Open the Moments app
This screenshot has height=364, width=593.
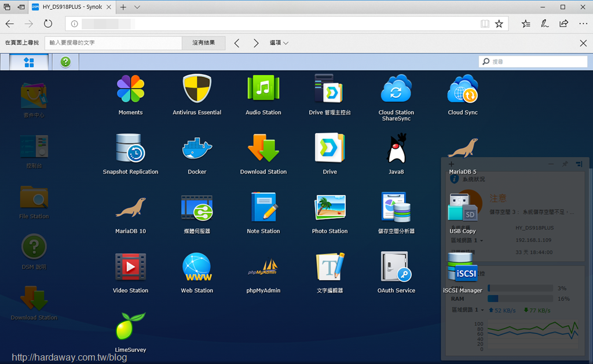click(x=130, y=89)
